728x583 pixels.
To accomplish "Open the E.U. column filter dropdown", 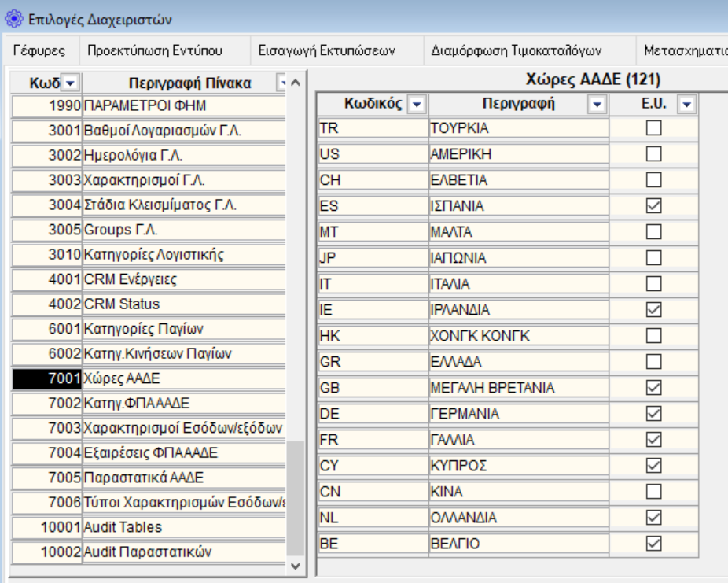I will point(686,104).
